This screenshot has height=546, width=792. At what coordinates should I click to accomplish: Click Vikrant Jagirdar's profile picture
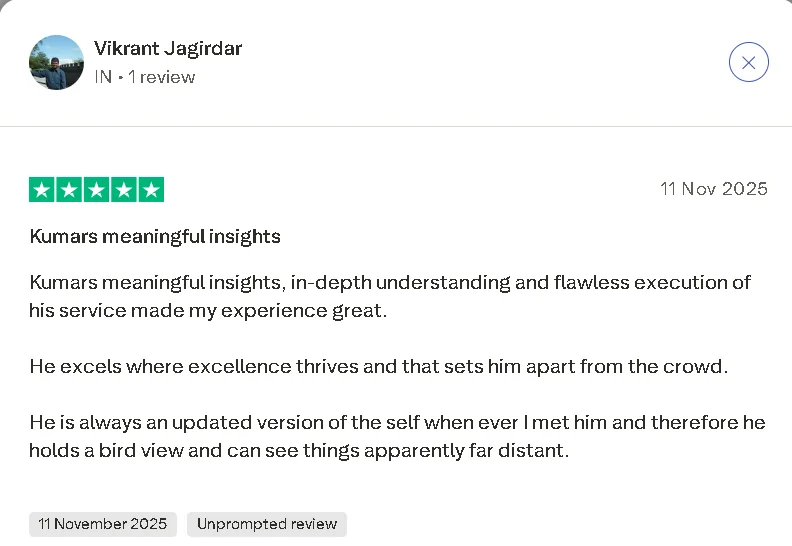pyautogui.click(x=56, y=63)
